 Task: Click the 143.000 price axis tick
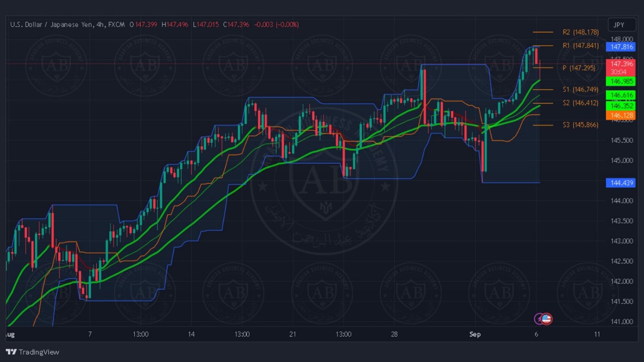coord(622,241)
